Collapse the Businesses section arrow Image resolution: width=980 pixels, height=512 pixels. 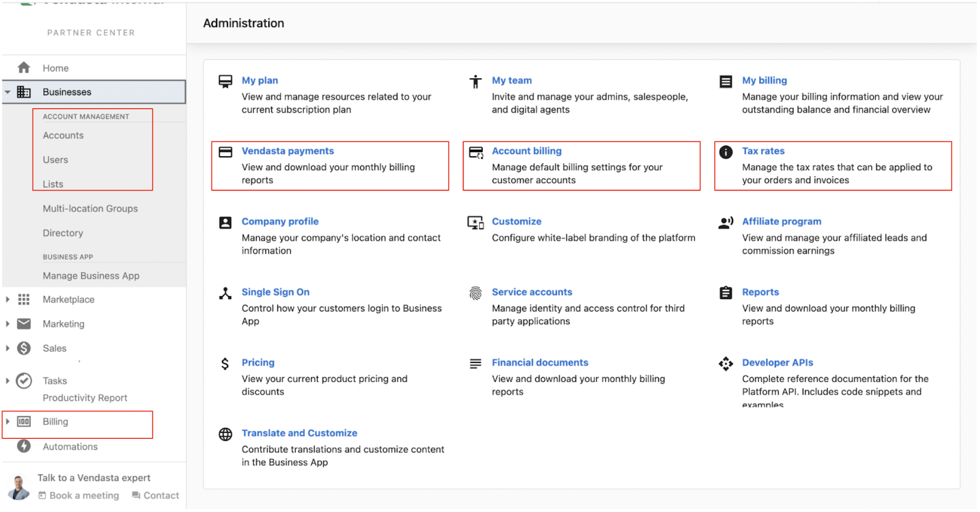pos(8,92)
